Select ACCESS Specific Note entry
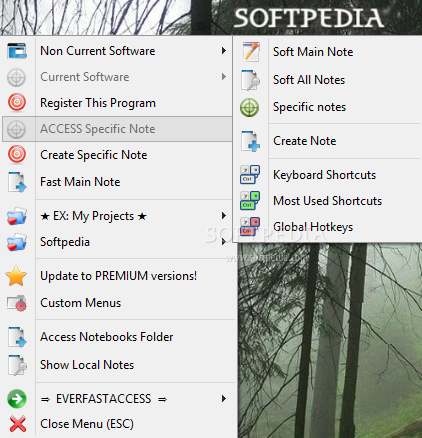Image resolution: width=422 pixels, height=438 pixels. [117, 129]
